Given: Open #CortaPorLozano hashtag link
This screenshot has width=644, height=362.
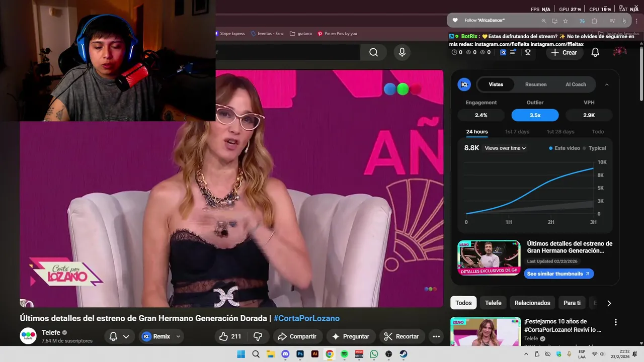Looking at the screenshot, I should 306,318.
